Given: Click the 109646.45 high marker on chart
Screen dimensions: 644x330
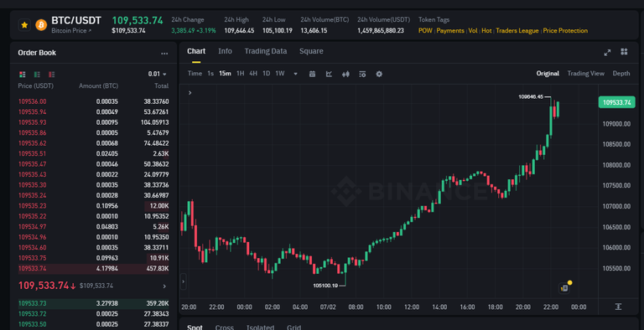Looking at the screenshot, I should point(531,97).
